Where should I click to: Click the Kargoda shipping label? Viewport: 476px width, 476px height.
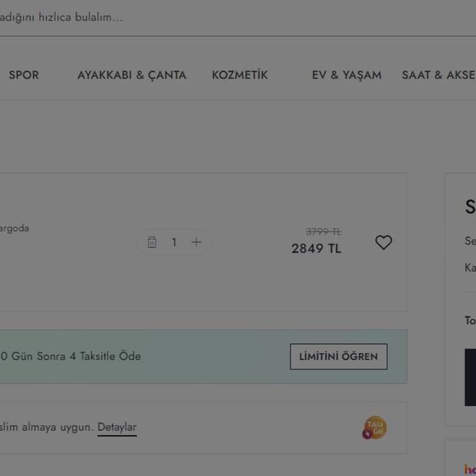(x=14, y=228)
